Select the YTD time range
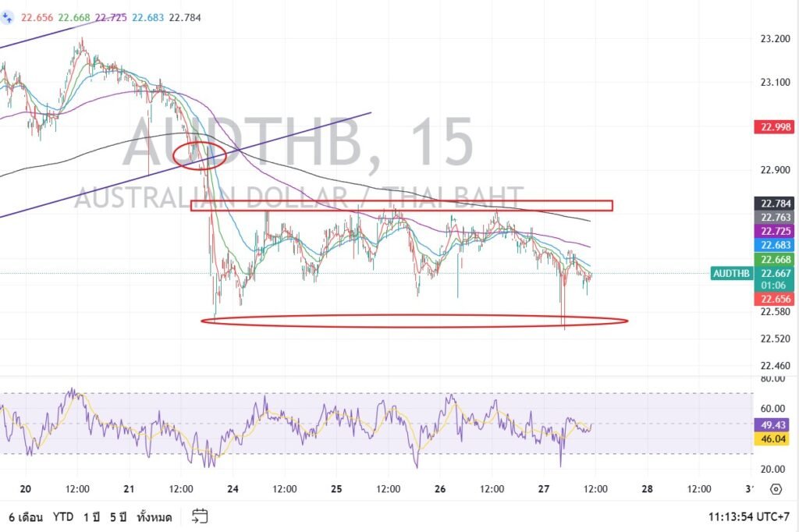 (x=64, y=517)
